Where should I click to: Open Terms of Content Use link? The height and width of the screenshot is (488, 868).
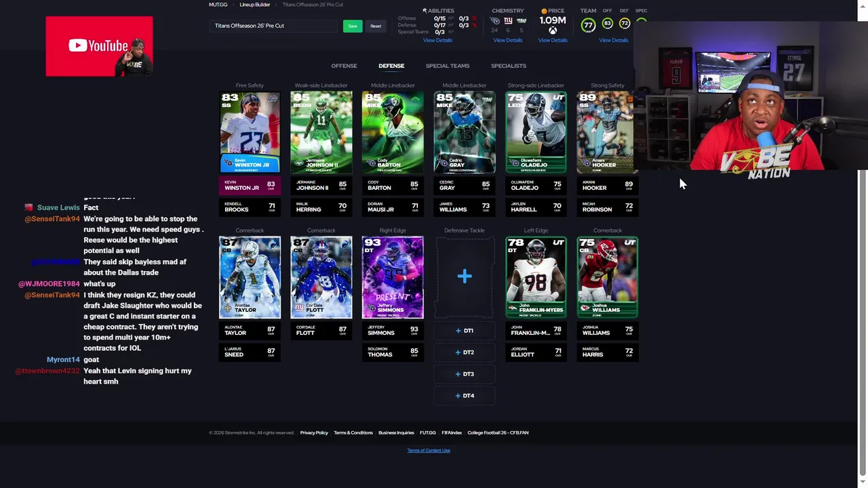[429, 451]
